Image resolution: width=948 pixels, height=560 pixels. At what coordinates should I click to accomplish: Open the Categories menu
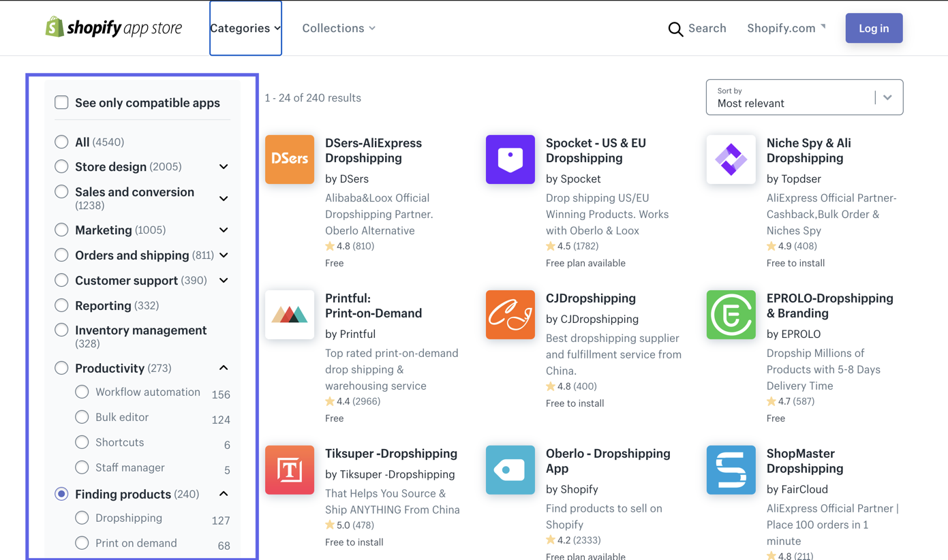(245, 28)
